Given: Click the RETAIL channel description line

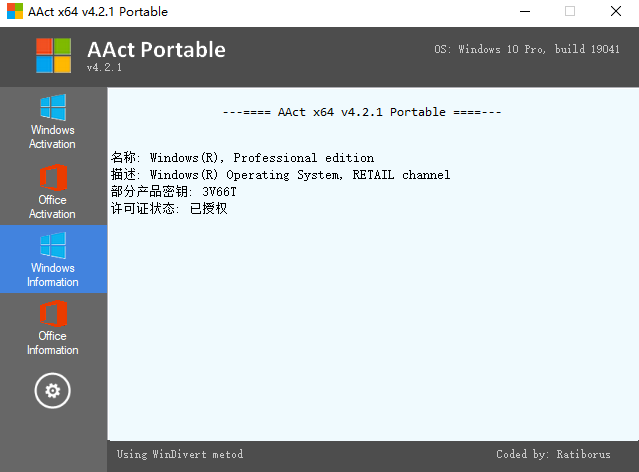Looking at the screenshot, I should pos(280,175).
